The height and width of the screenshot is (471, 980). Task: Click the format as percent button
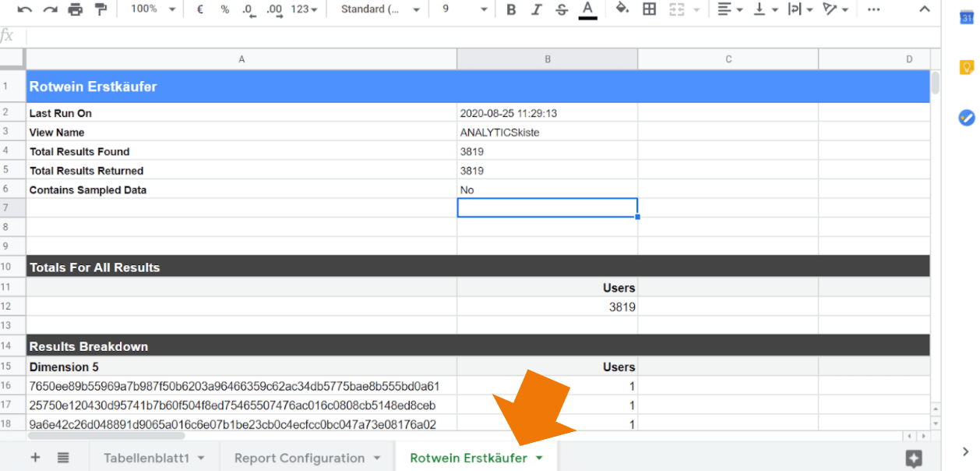point(224,9)
